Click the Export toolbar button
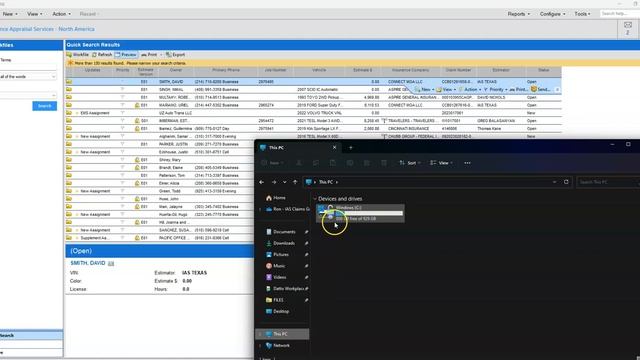 tap(176, 54)
